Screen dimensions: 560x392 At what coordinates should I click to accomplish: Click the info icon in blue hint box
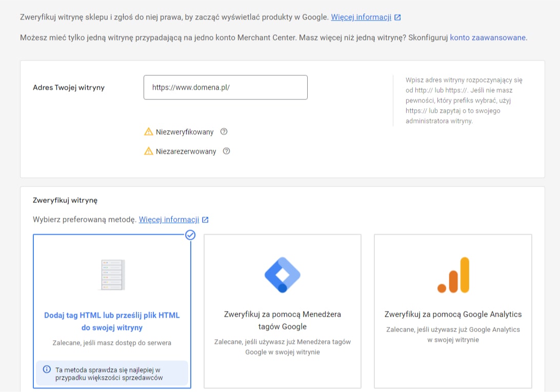click(x=47, y=369)
